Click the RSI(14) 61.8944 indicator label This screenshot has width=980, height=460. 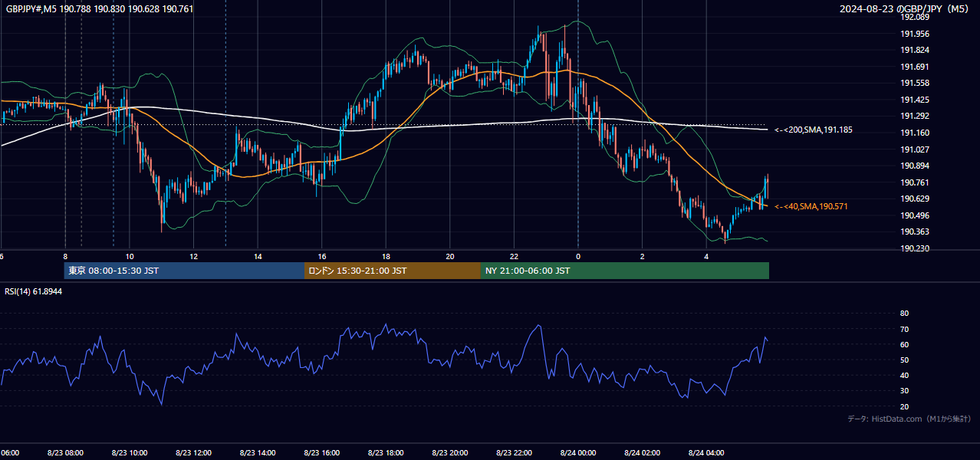[x=33, y=292]
